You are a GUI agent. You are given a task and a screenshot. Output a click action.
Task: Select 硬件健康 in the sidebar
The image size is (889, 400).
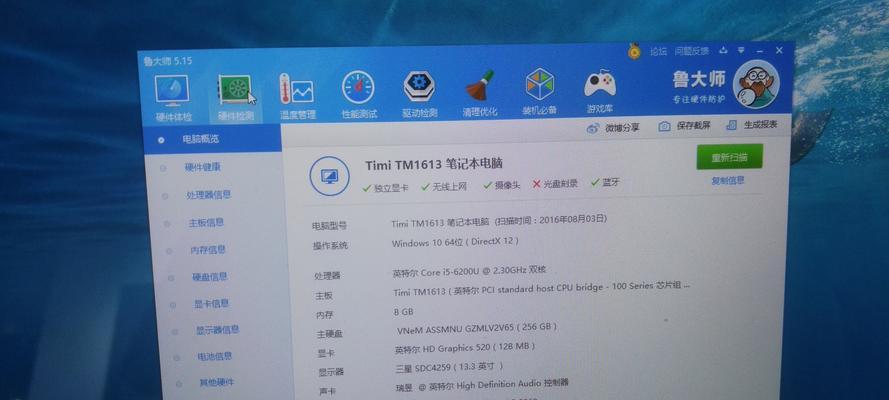202,167
